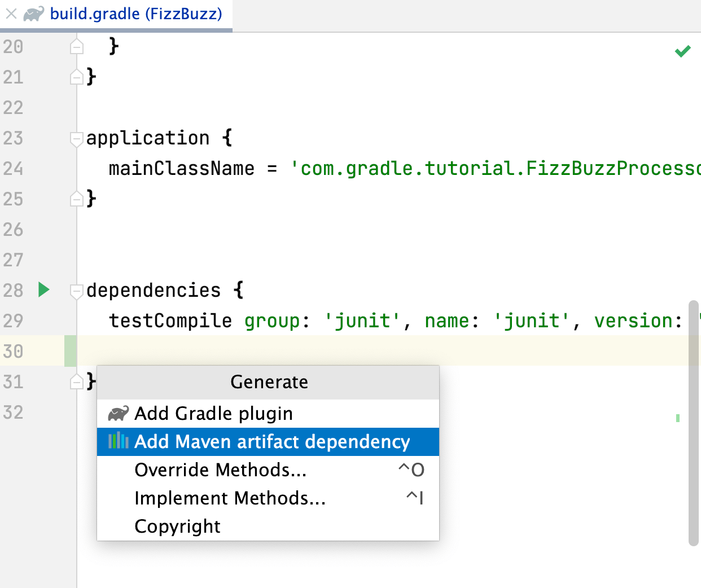
Task: Click the 'com.gradle.tutorial.FizzBuzzProcesso string literal
Action: click(495, 168)
